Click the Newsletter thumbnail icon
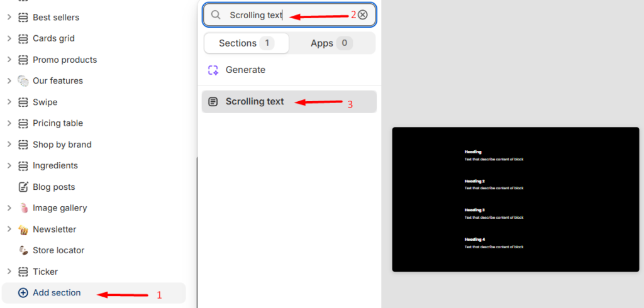The image size is (644, 308). coord(23,229)
